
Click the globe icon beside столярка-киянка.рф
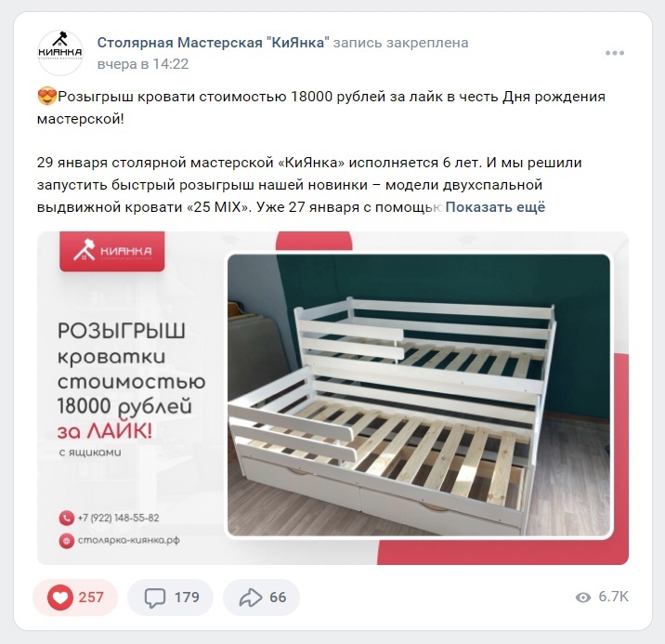tap(67, 541)
